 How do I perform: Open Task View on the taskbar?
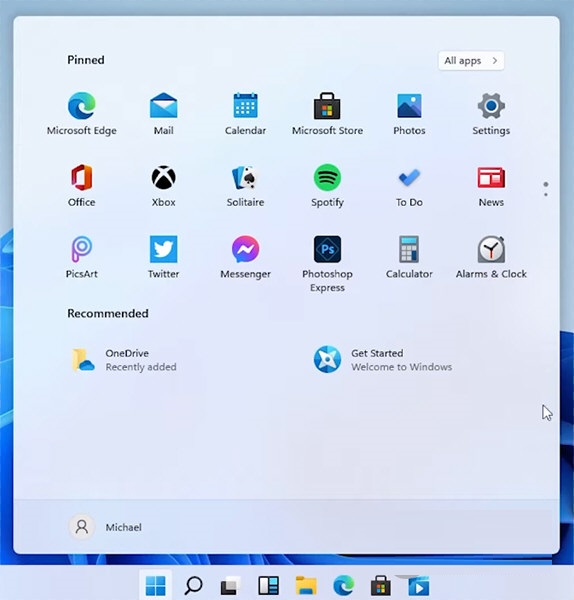[x=230, y=585]
